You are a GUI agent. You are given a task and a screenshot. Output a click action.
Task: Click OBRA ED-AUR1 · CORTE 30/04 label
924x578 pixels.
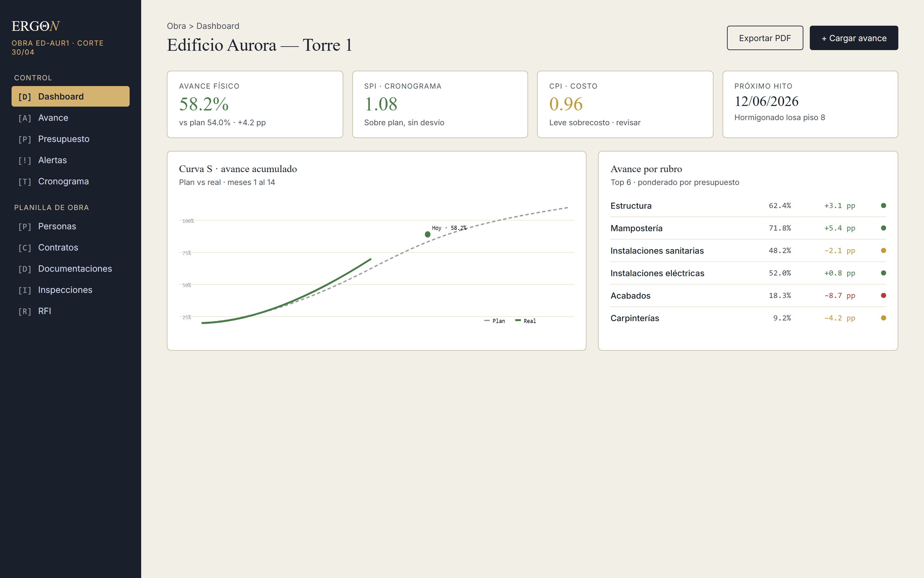click(58, 48)
